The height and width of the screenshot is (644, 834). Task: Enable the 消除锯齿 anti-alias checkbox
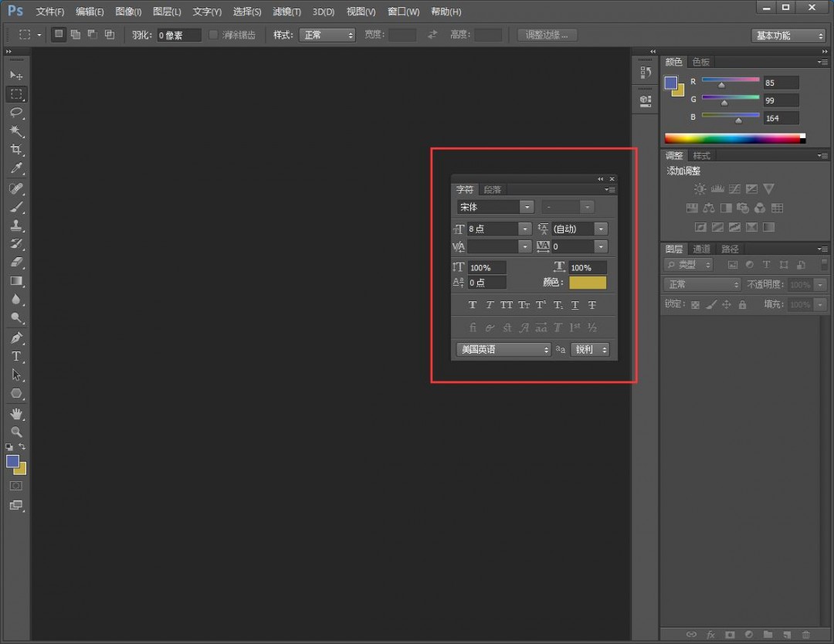pyautogui.click(x=214, y=35)
